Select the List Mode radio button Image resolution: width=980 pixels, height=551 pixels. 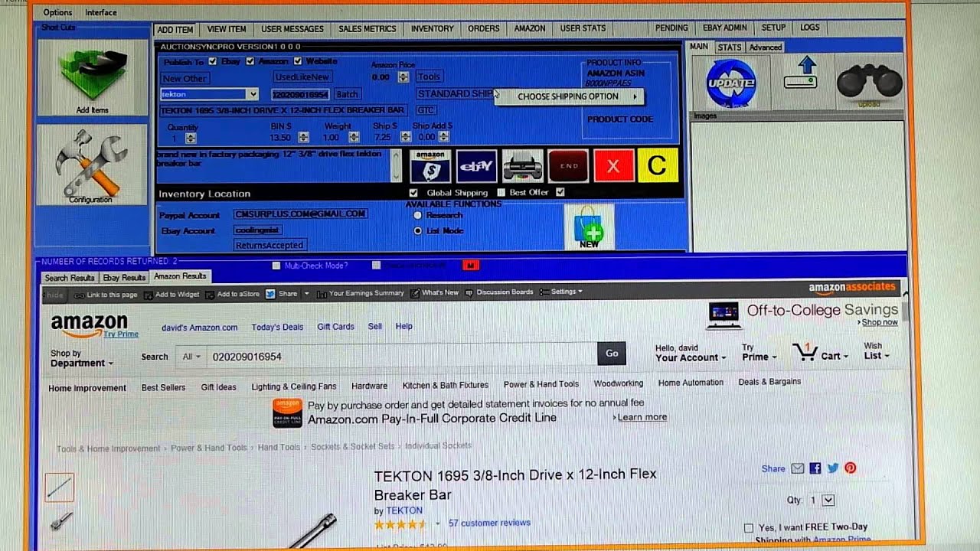[418, 230]
